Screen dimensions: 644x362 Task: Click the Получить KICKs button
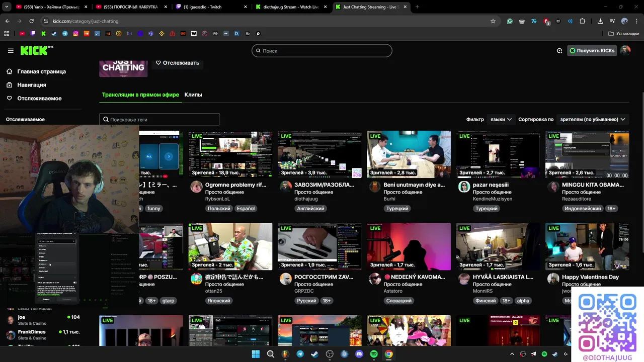click(592, 51)
